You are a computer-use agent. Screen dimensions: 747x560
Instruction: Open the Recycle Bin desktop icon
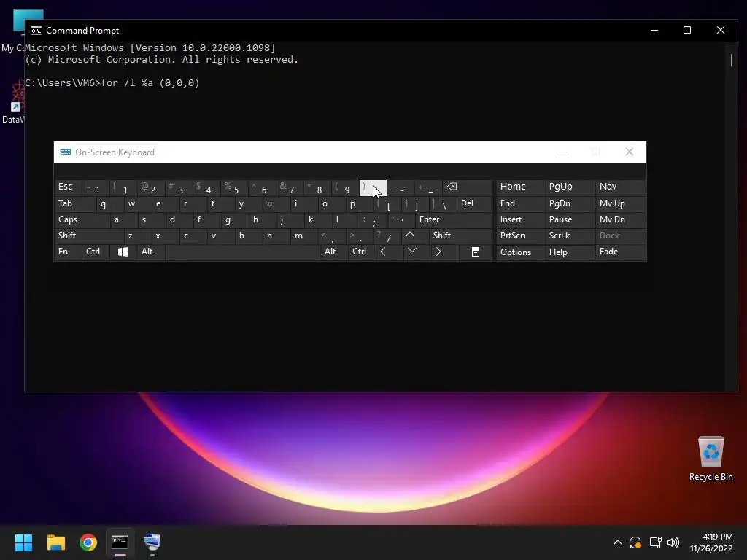click(x=711, y=458)
